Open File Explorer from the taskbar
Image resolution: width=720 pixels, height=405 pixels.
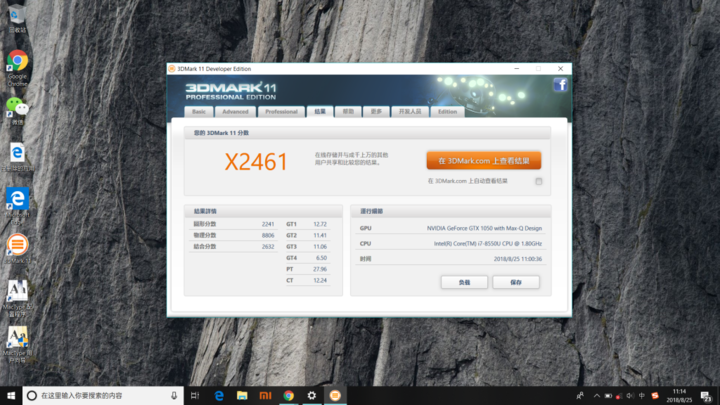[x=242, y=395]
